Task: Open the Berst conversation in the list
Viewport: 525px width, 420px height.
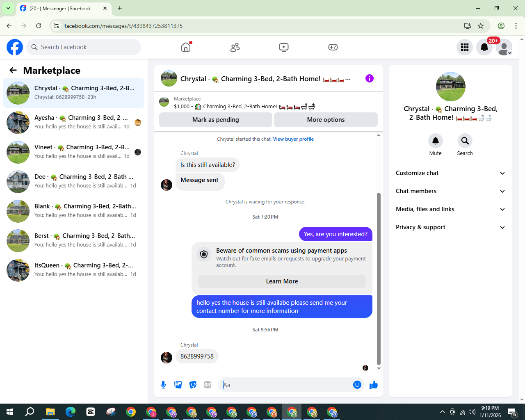Action: (x=74, y=241)
